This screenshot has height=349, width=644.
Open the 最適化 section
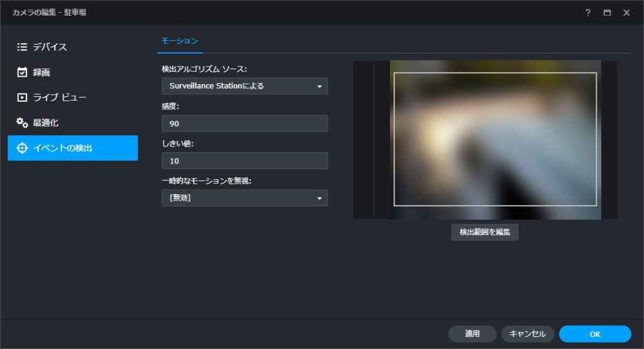73,123
